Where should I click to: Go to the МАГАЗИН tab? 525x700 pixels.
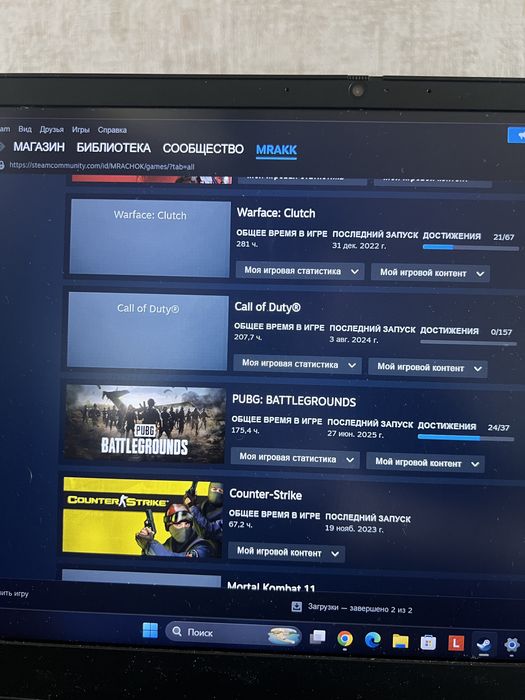point(39,146)
